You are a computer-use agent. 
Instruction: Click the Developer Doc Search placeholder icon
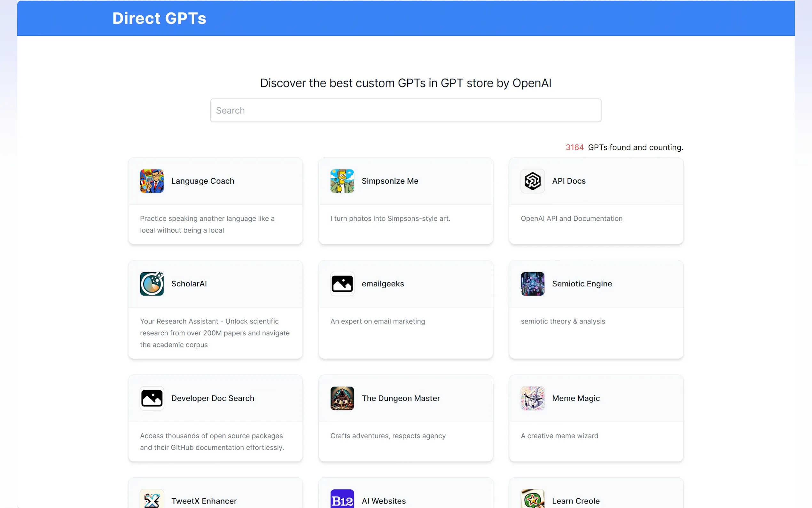(152, 398)
